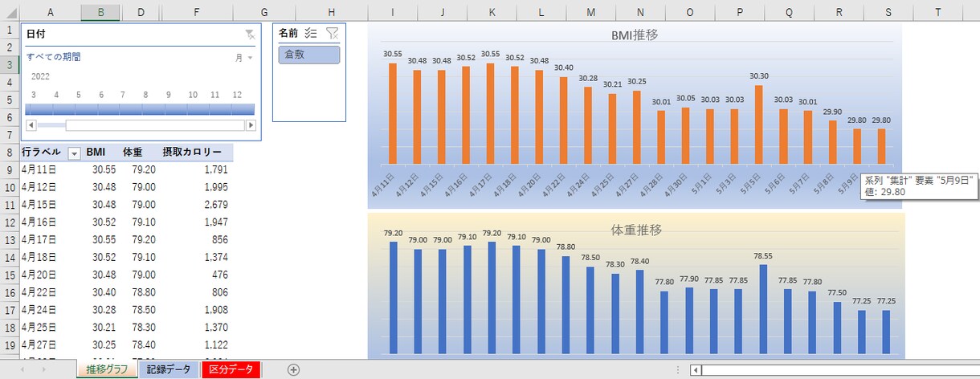Open the 月 time-level dropdown
This screenshot has height=379, width=980.
click(x=244, y=58)
